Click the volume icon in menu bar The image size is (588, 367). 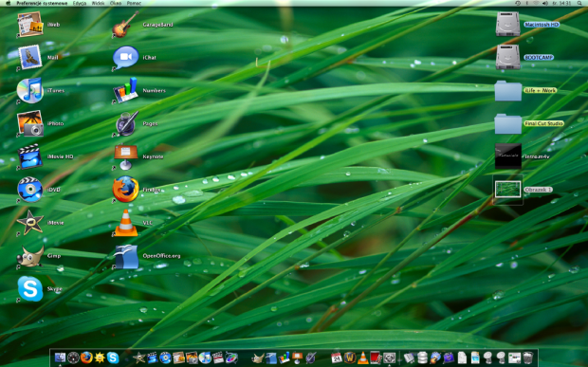click(x=545, y=3)
